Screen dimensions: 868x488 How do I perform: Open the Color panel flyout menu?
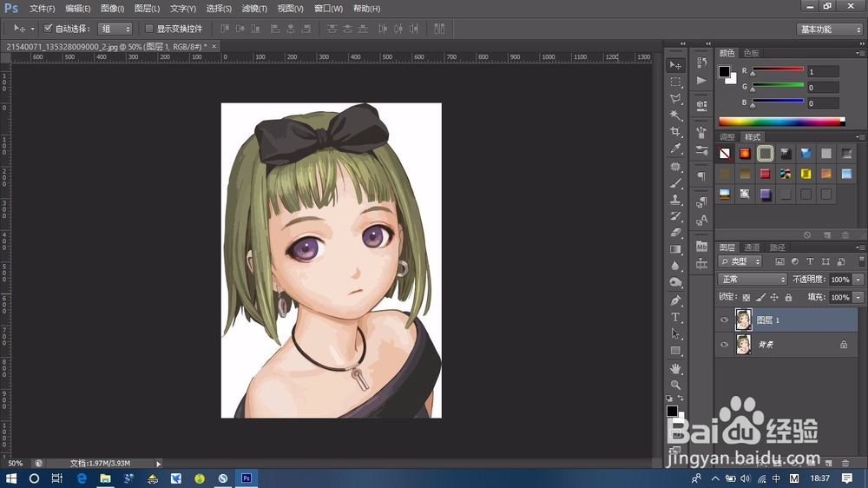point(859,53)
